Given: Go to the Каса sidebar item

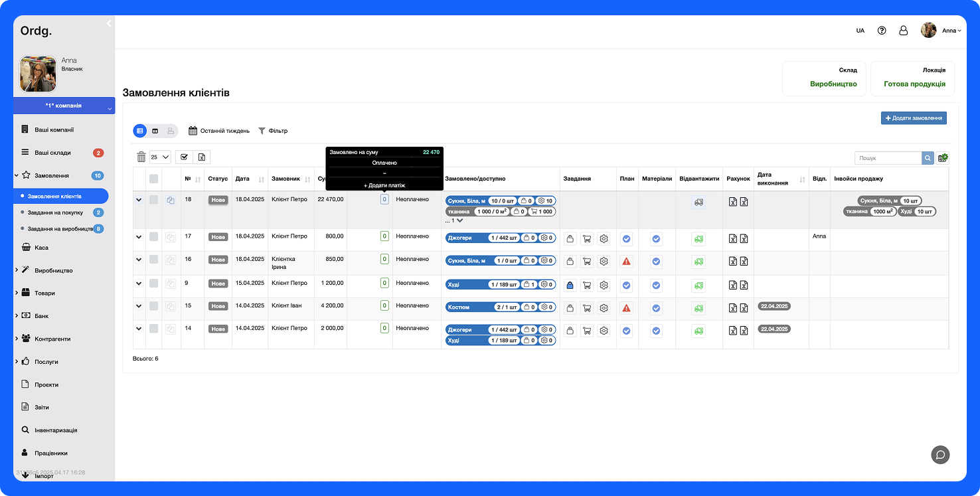Looking at the screenshot, I should tap(41, 248).
